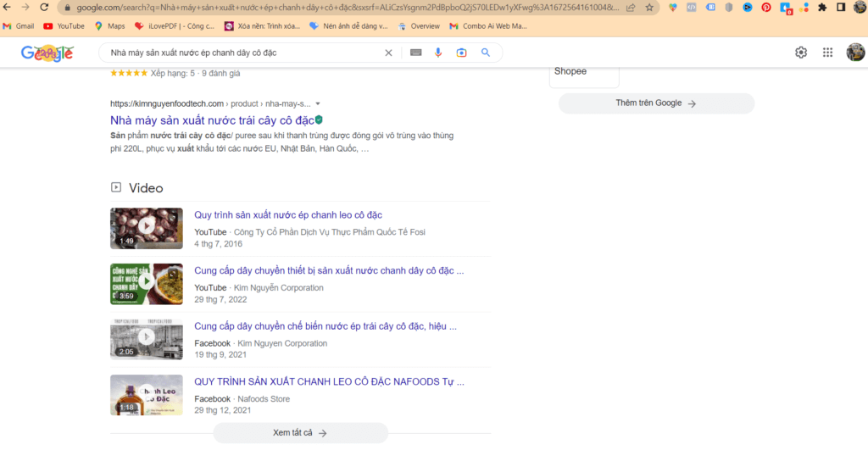Image resolution: width=868 pixels, height=450 pixels.
Task: Open video Cung cấp dây chuyền chế biến nước ép
Action: [x=325, y=326]
